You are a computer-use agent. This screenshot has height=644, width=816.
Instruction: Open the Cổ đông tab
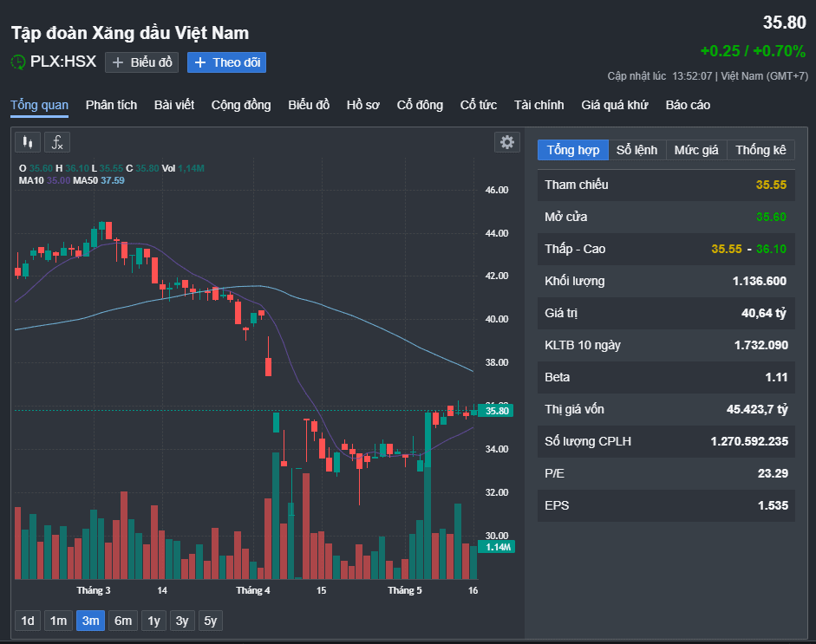coord(420,105)
